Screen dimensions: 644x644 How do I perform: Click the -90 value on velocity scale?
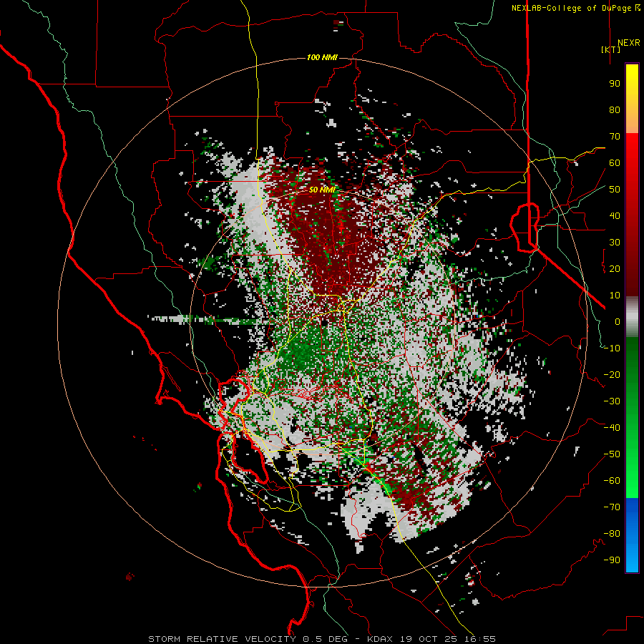tap(612, 560)
